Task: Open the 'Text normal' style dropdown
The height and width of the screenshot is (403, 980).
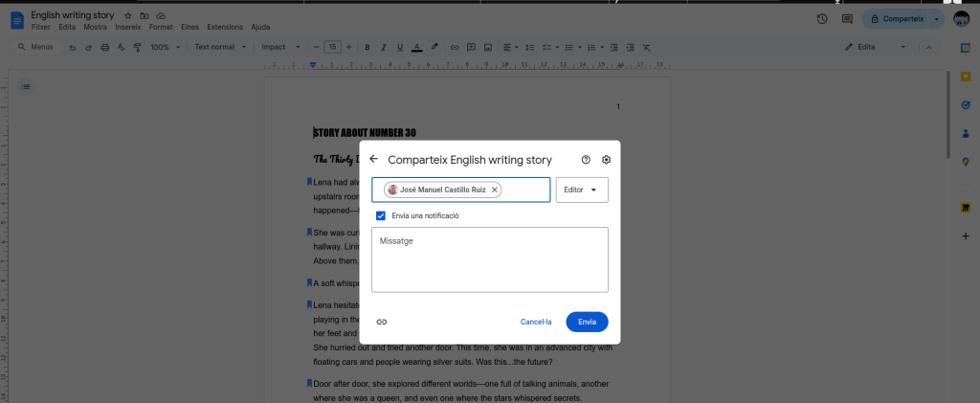Action: [219, 47]
